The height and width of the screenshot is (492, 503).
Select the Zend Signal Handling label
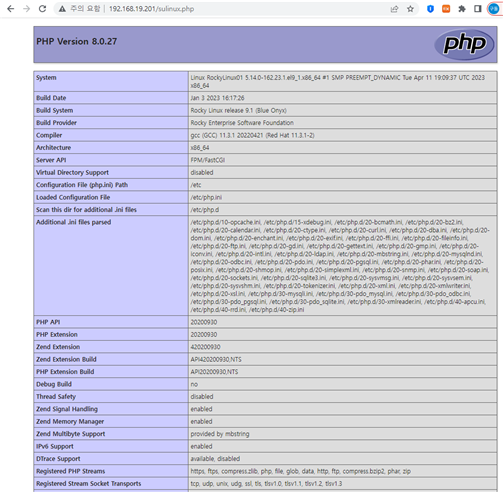[67, 409]
